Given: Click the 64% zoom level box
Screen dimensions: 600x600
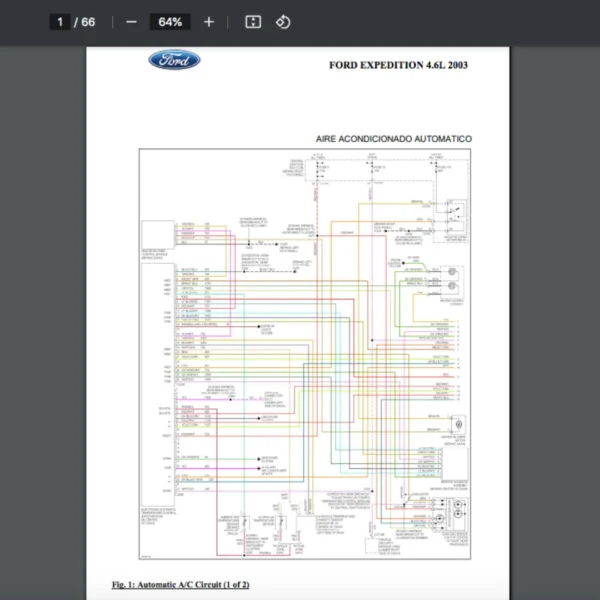Looking at the screenshot, I should point(169,22).
